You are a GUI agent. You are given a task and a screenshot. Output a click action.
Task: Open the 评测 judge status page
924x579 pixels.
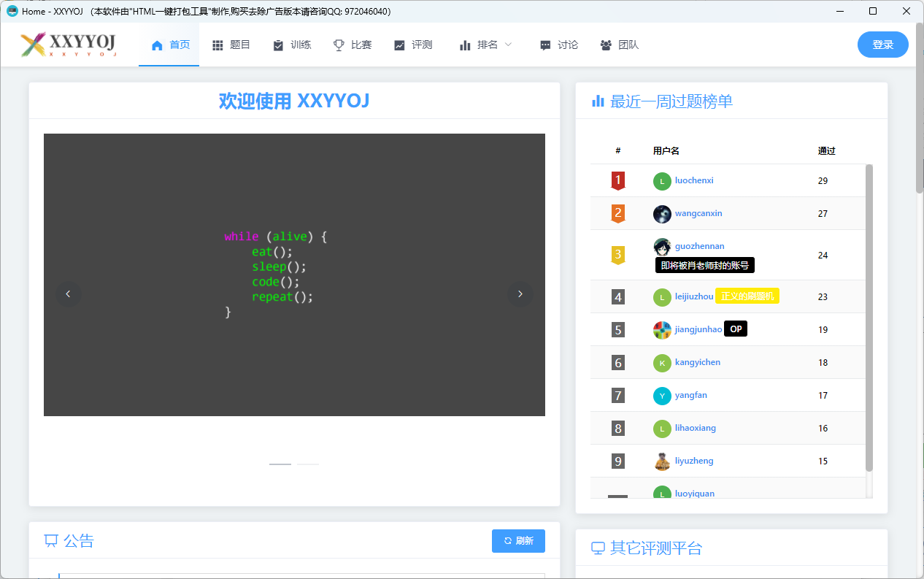coord(412,45)
